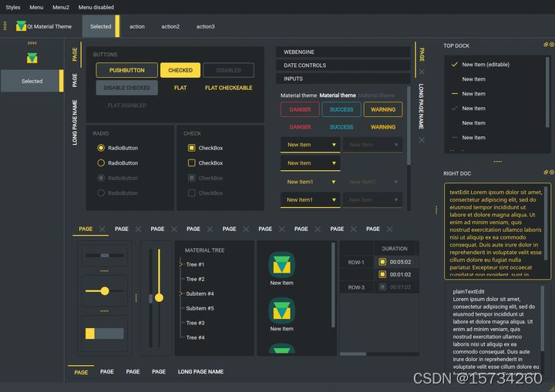Select Subitem #5 in Material Tree
Screen dimensions: 555x392
[200, 308]
